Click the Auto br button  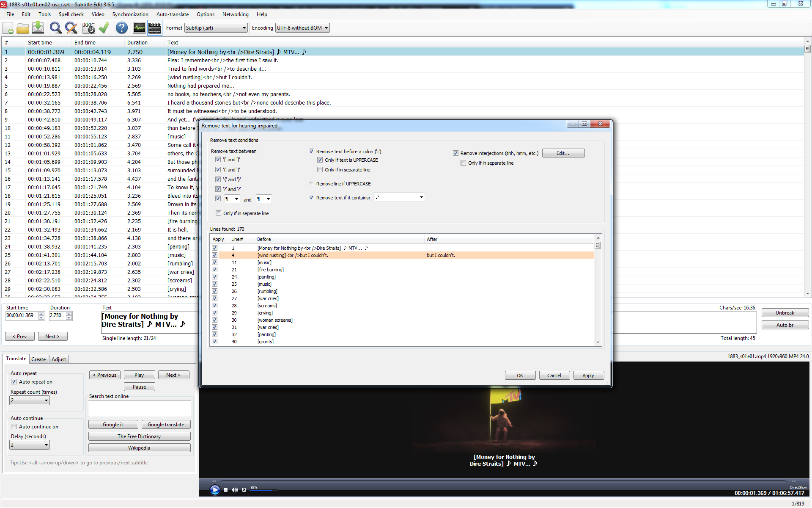pyautogui.click(x=785, y=325)
